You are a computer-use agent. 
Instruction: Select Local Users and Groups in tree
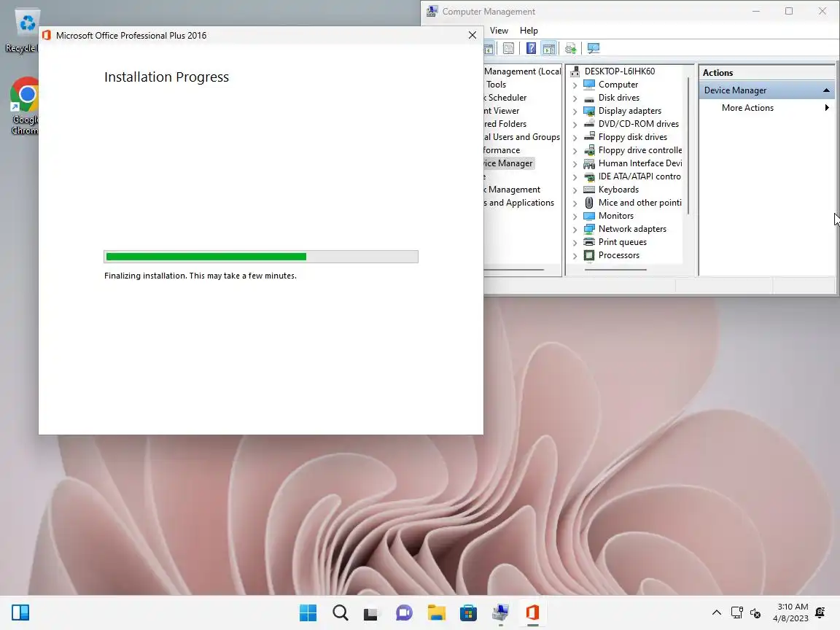(522, 137)
